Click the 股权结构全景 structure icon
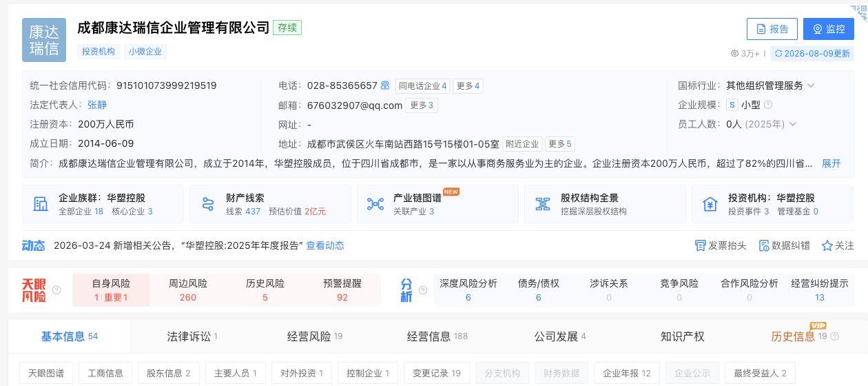 tap(543, 203)
